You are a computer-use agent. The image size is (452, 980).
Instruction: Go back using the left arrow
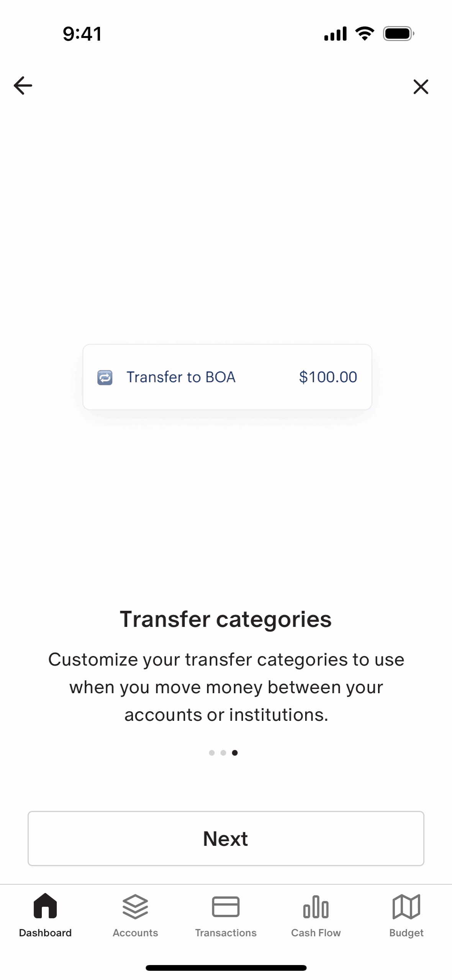point(23,86)
